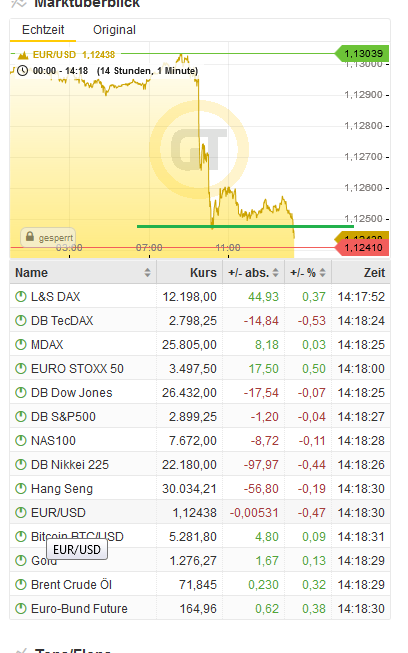
Task: Click the 11:00 time axis label
Action: click(228, 248)
